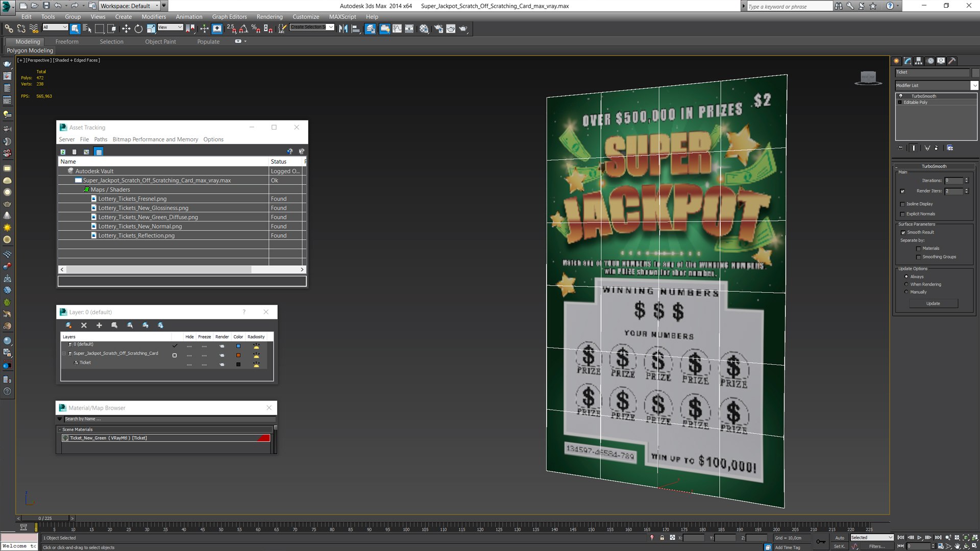Select the Move tool in main toolbar

point(126,29)
